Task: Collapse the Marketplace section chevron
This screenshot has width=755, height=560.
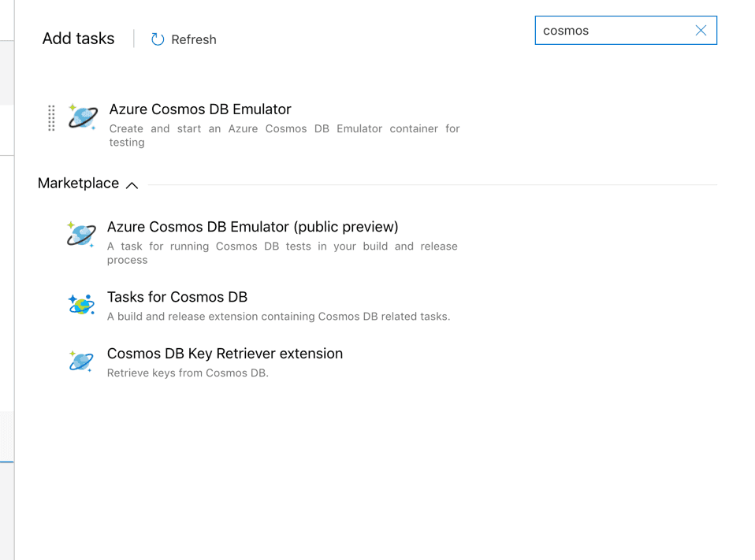Action: coord(132,185)
